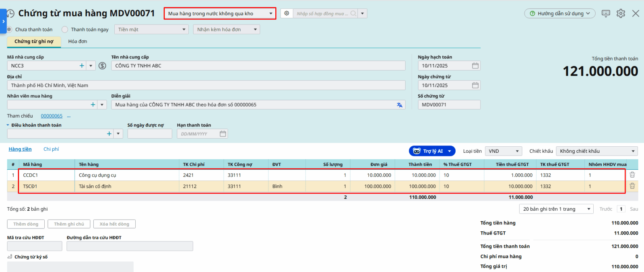Open reference link 00000065

click(52, 116)
